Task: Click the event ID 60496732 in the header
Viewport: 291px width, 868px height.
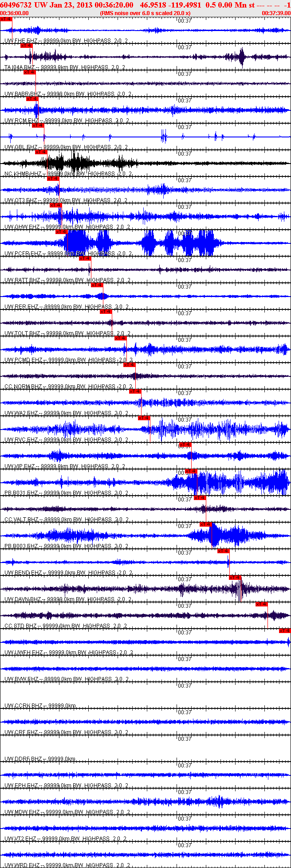Action: [16, 5]
